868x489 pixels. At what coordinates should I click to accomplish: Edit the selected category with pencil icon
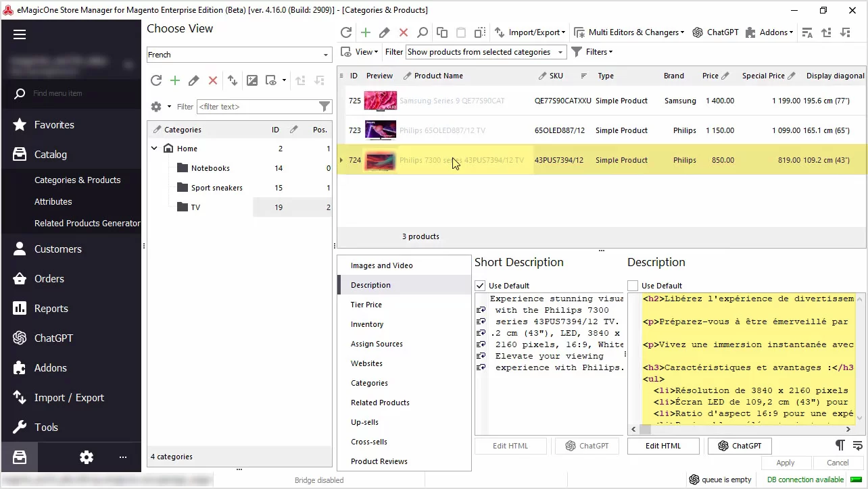[194, 80]
